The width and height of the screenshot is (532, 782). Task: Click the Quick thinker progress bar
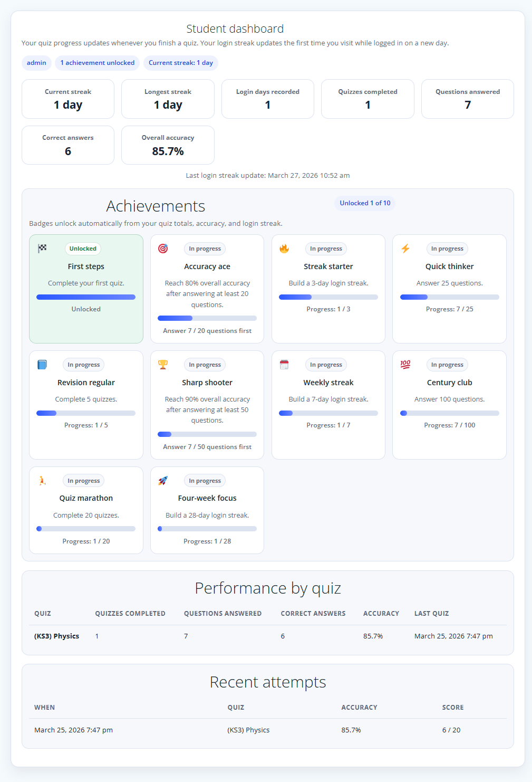449,297
